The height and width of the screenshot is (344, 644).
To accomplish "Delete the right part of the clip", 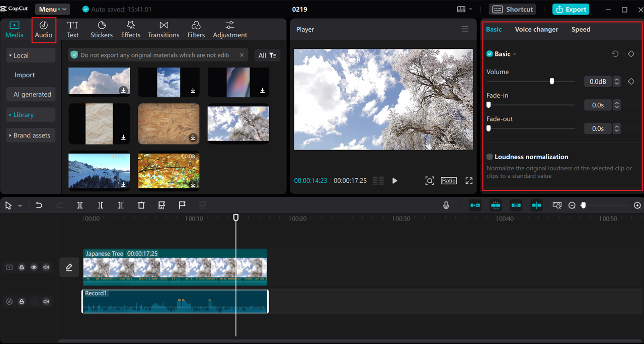I will click(121, 205).
